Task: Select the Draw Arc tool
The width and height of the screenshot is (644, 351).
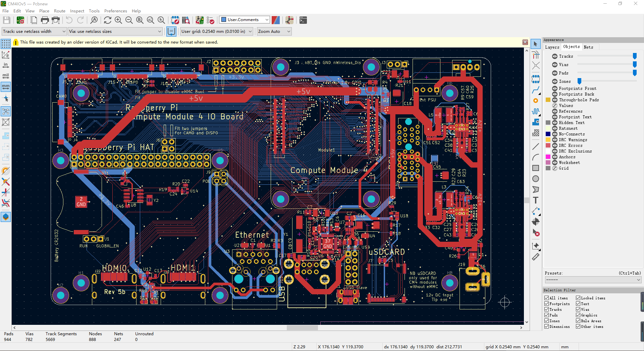Action: click(x=536, y=157)
